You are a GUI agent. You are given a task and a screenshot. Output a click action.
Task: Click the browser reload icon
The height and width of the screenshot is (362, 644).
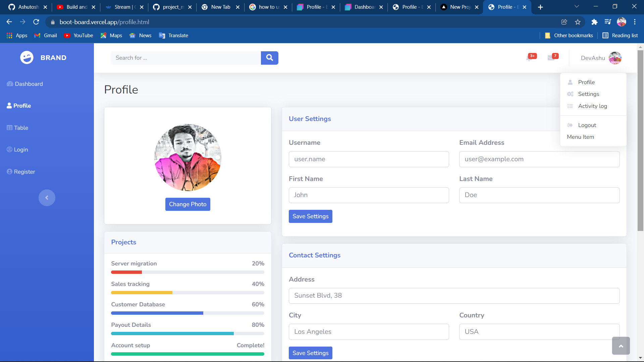click(36, 22)
